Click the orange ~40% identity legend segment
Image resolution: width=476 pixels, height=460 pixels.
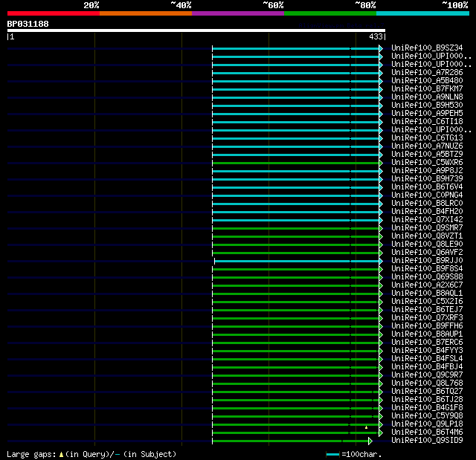coord(146,13)
